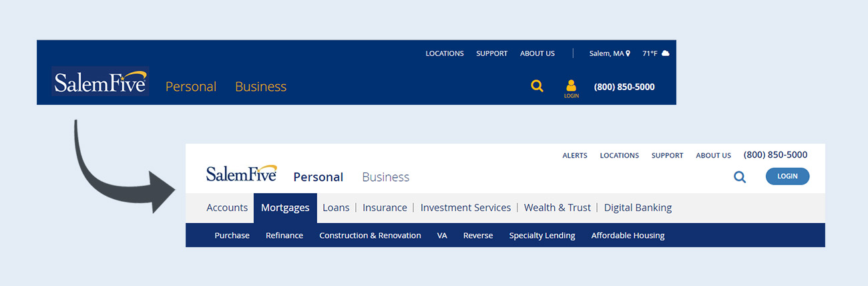Click the SalemFive logo in white header

point(242,173)
